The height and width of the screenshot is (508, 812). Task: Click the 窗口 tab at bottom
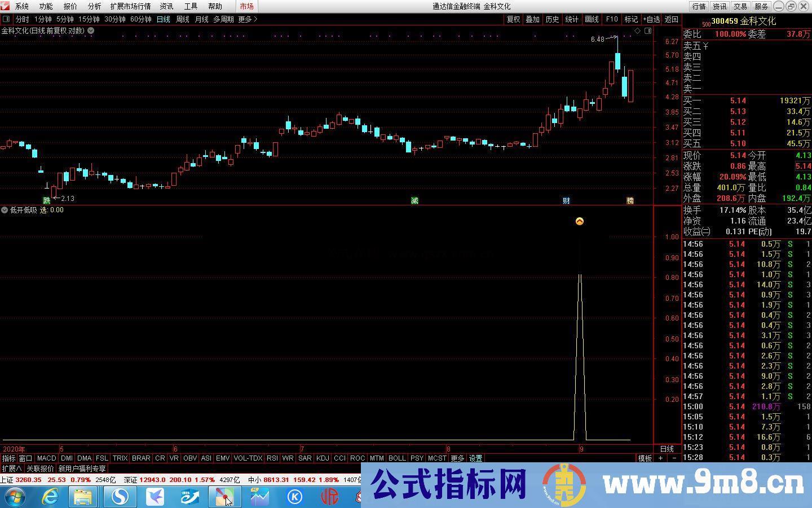pyautogui.click(x=25, y=458)
